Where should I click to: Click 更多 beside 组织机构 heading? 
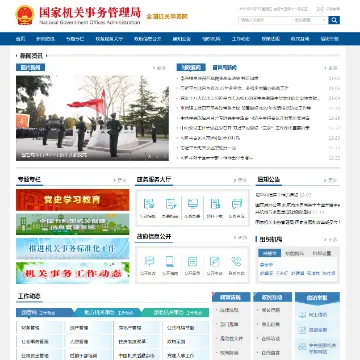click(x=332, y=239)
